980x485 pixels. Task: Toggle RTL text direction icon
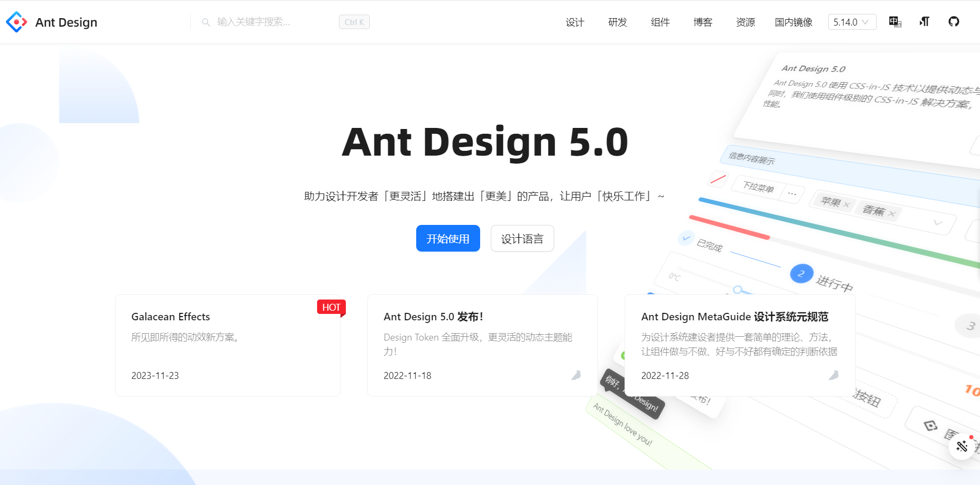pyautogui.click(x=925, y=22)
